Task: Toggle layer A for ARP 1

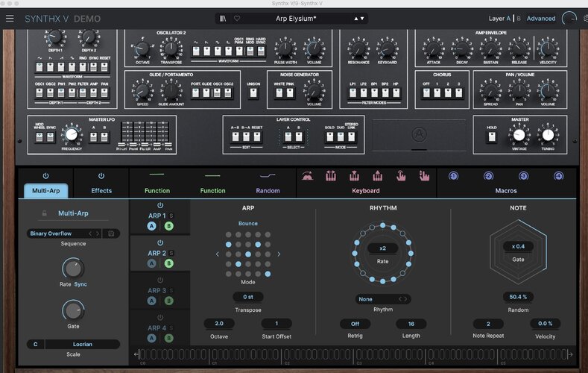Action: [151, 226]
